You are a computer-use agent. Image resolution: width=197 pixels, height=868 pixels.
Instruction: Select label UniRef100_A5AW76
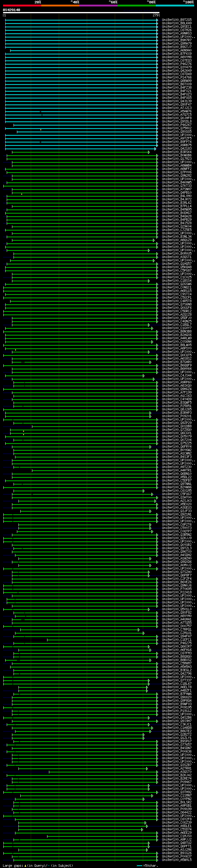[x=177, y=111]
